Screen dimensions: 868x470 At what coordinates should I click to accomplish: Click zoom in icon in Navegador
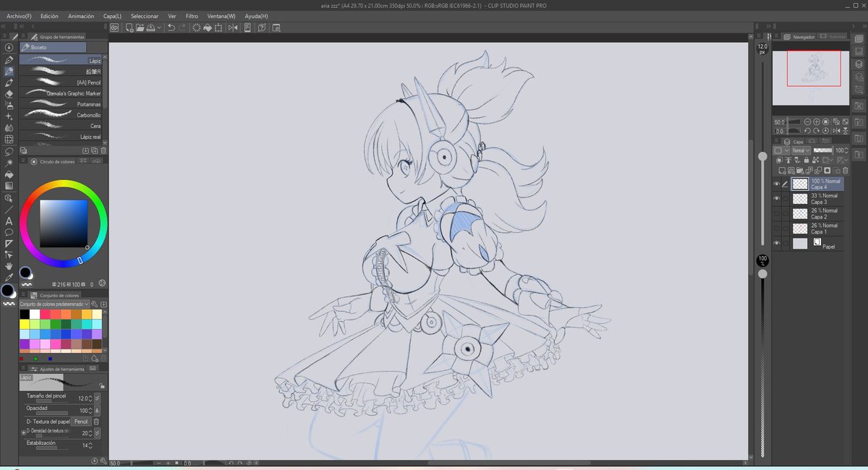coord(817,121)
